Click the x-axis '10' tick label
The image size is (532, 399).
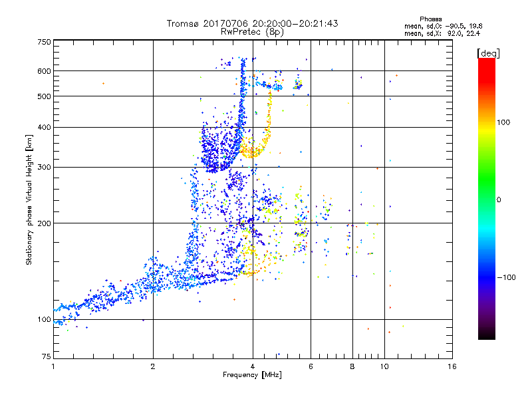[x=384, y=366]
